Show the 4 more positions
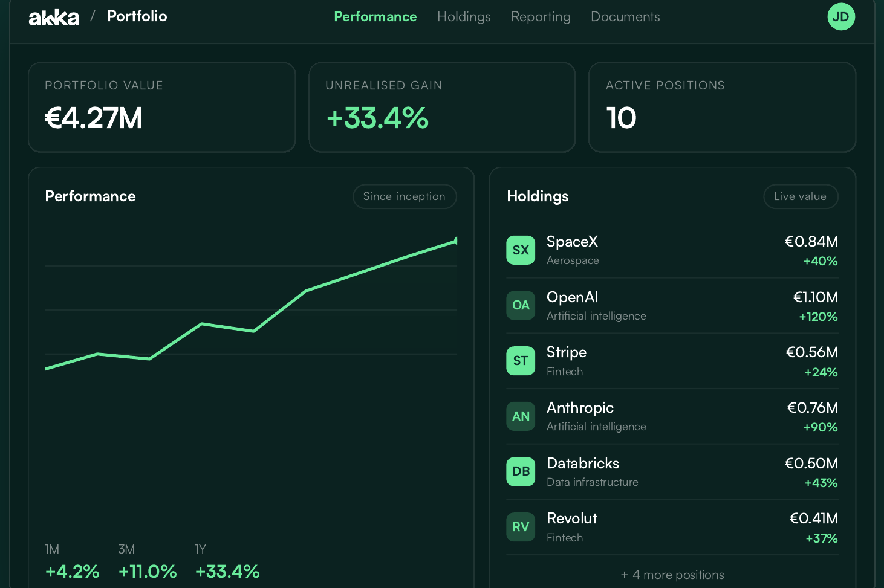Image resolution: width=884 pixels, height=588 pixels. point(672,575)
